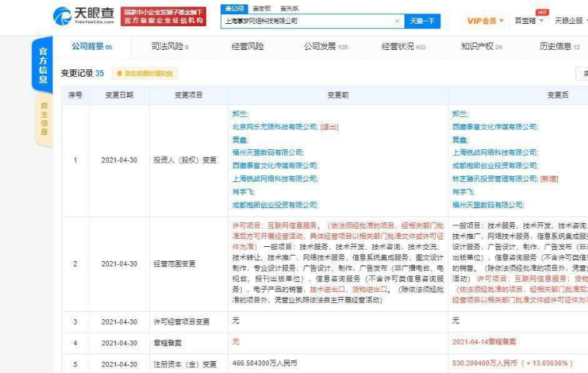Open 成都抱团创业投资有限公司 in 变更前 column
The height and width of the screenshot is (373, 588).
275,205
